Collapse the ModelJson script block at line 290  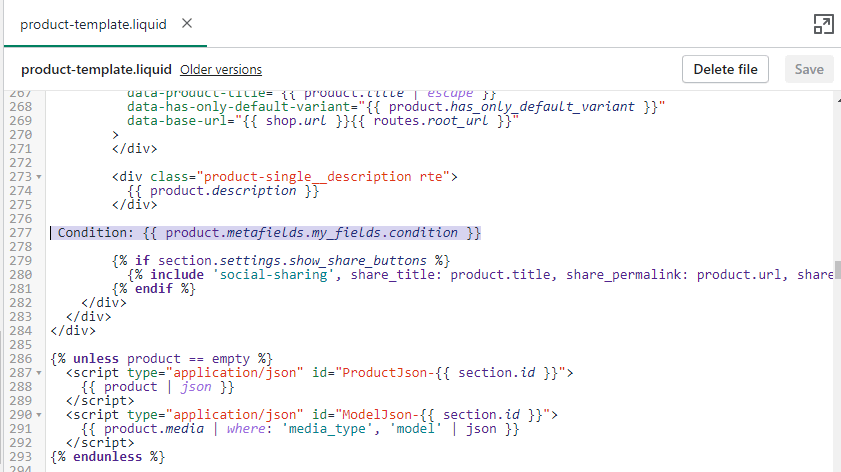point(37,415)
